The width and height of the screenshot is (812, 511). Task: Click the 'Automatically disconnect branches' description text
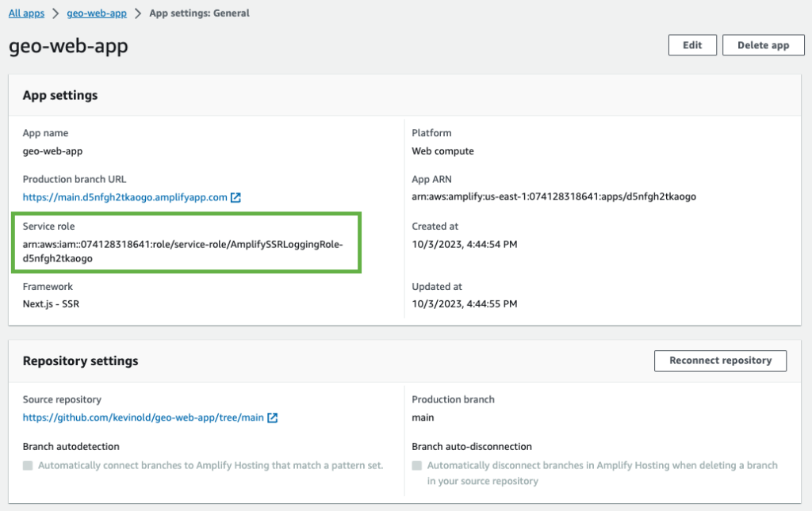point(603,473)
